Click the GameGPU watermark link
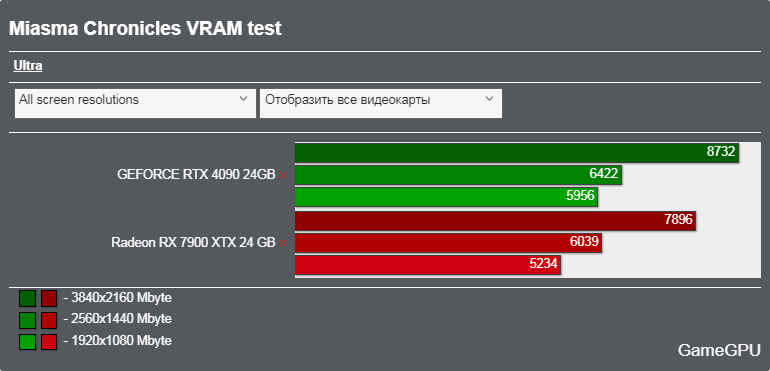This screenshot has width=770, height=371. [x=719, y=350]
